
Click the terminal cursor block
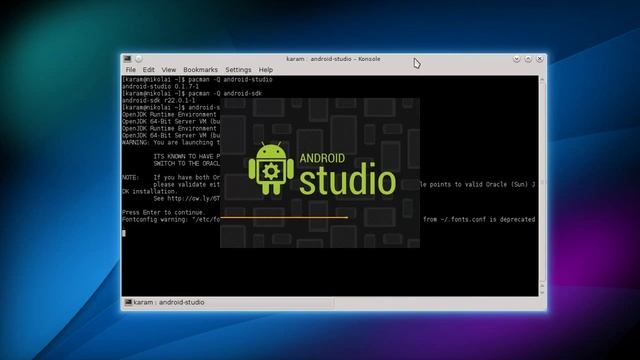[124, 233]
